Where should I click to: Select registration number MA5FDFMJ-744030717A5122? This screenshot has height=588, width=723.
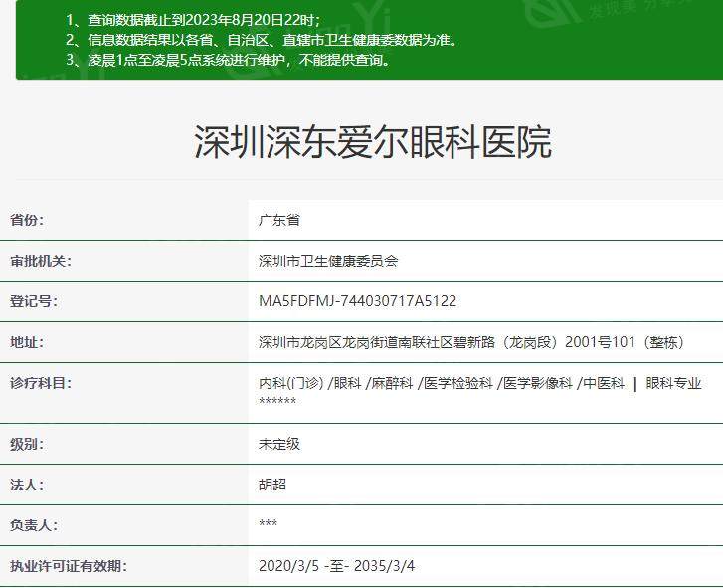pos(357,301)
